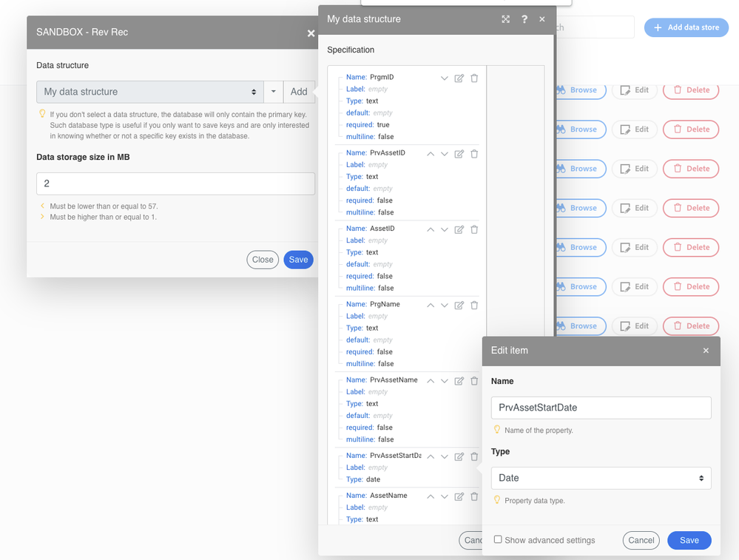
Task: Open the Type dropdown set to Date
Action: point(601,478)
